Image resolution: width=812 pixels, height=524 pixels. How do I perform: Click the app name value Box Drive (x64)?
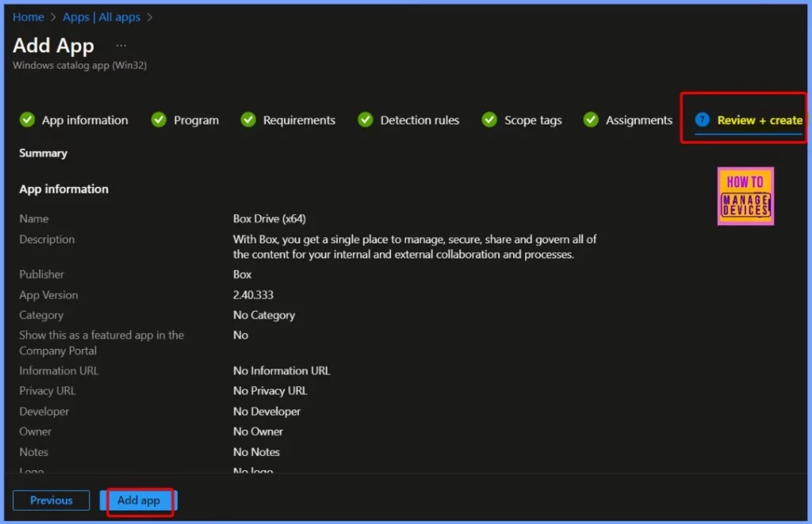270,219
